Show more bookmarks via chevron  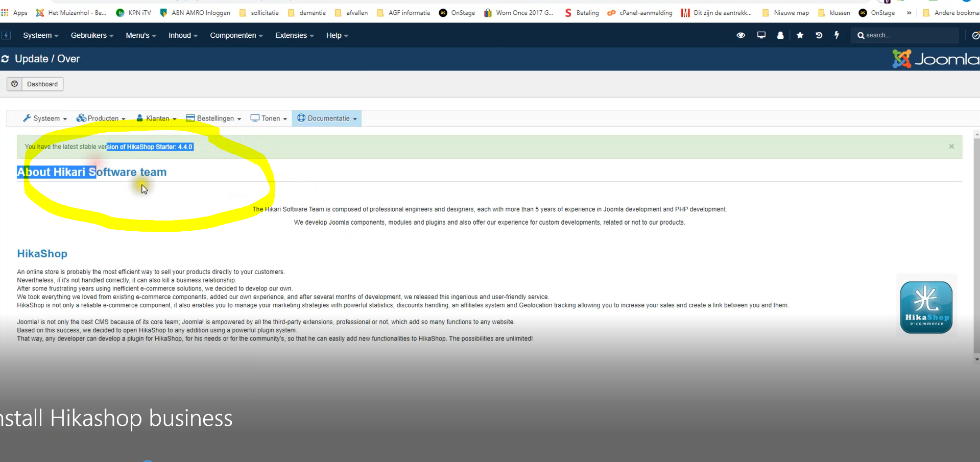point(909,13)
